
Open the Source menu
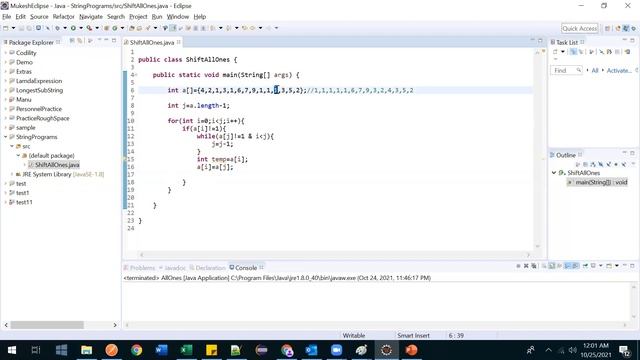pos(39,17)
